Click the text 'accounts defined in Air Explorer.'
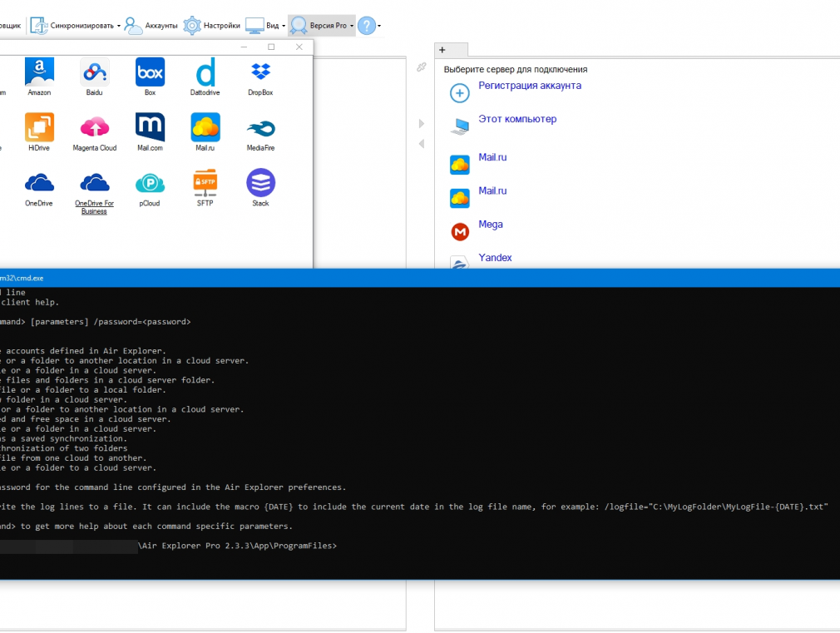 point(86,351)
